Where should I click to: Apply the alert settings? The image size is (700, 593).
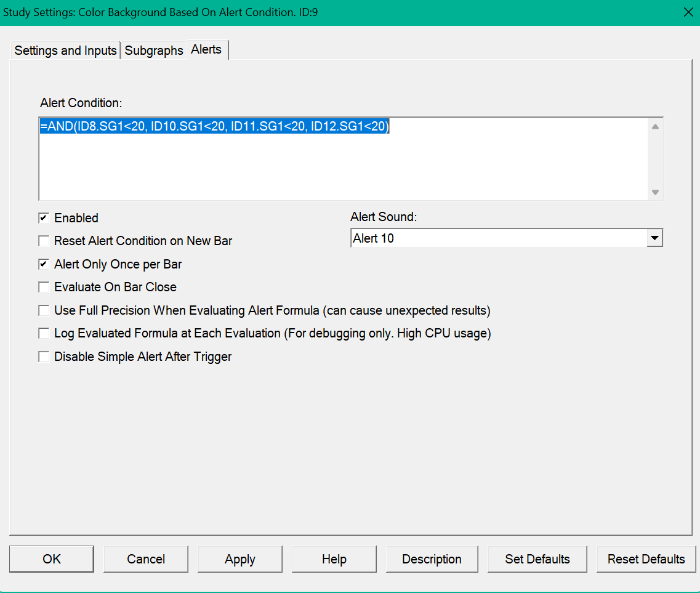pos(240,559)
